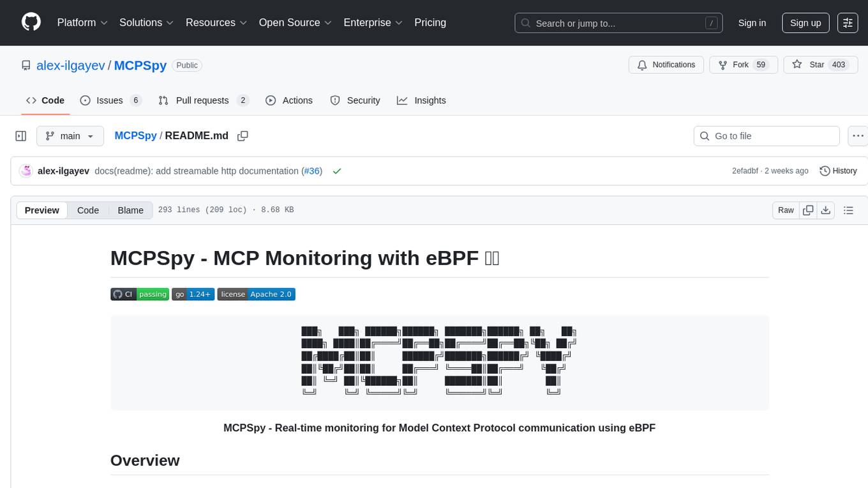Open the Pull requests tab

click(203, 100)
